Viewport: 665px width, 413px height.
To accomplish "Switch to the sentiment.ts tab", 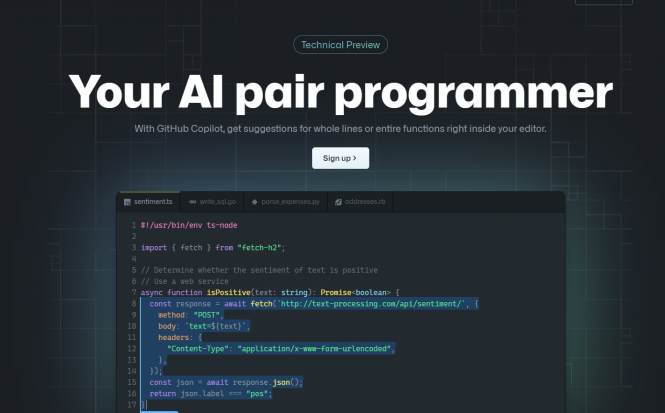I will tap(148, 202).
